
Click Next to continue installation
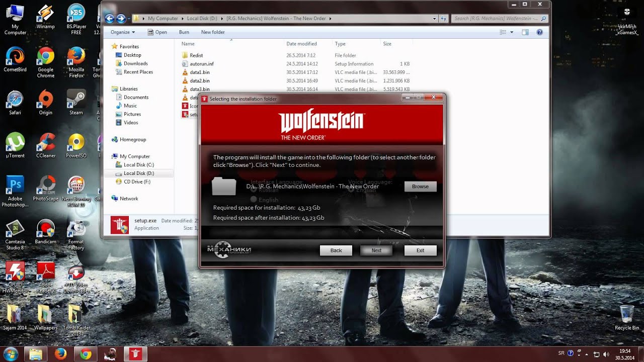[376, 250]
